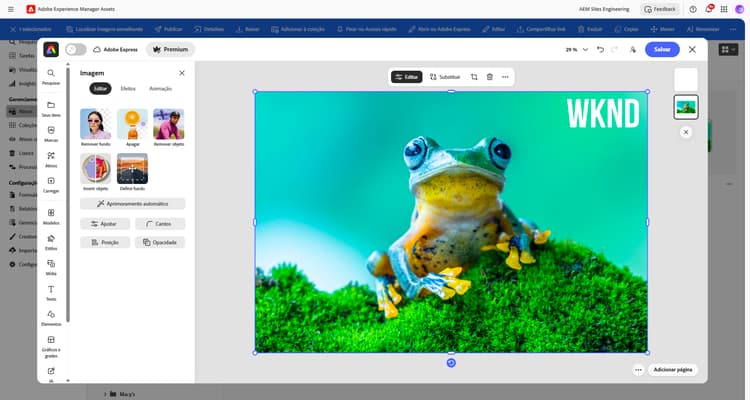Click the Cantos button

point(160,224)
